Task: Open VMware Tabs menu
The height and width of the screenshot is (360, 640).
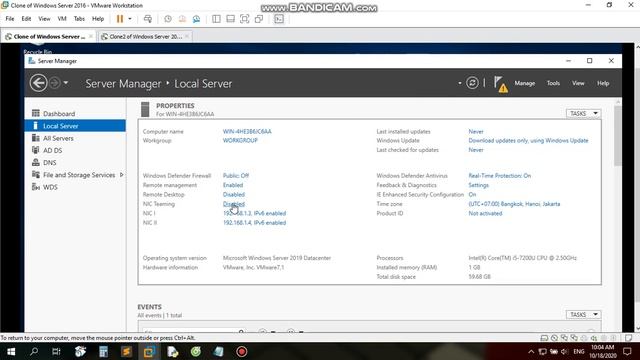Action: pos(79,19)
